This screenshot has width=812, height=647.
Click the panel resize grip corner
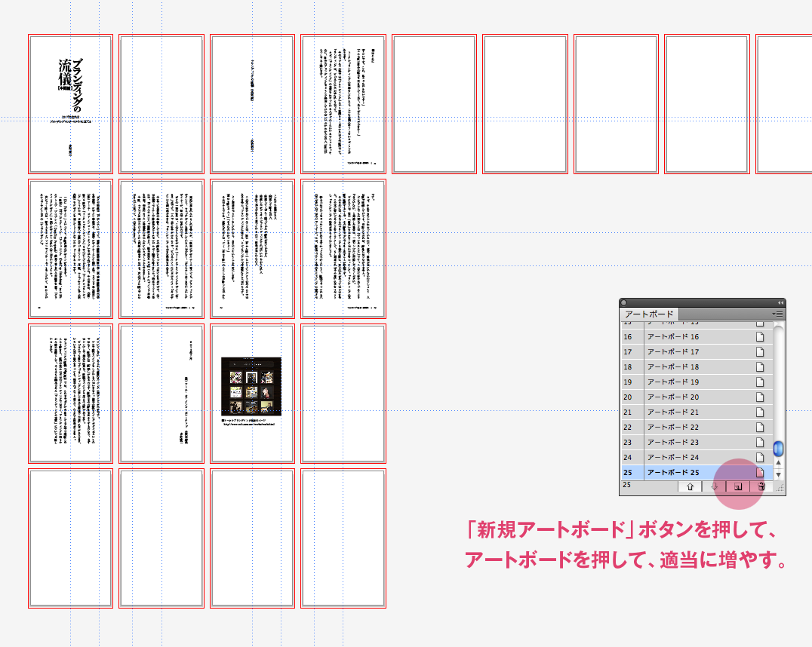pyautogui.click(x=780, y=488)
